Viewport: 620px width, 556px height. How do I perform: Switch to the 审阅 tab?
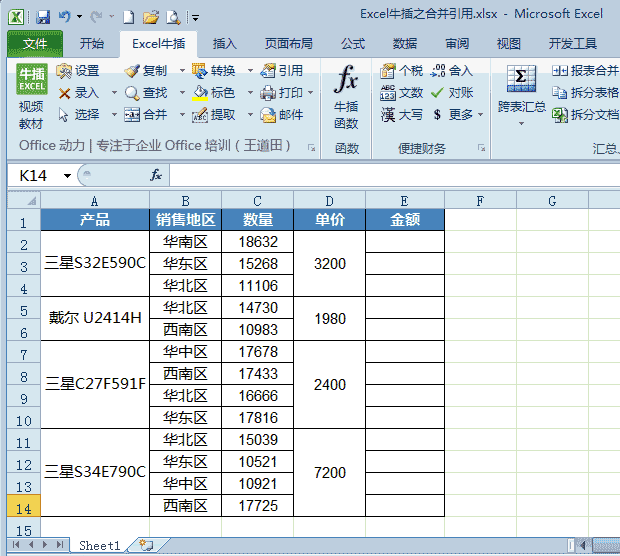tap(457, 44)
